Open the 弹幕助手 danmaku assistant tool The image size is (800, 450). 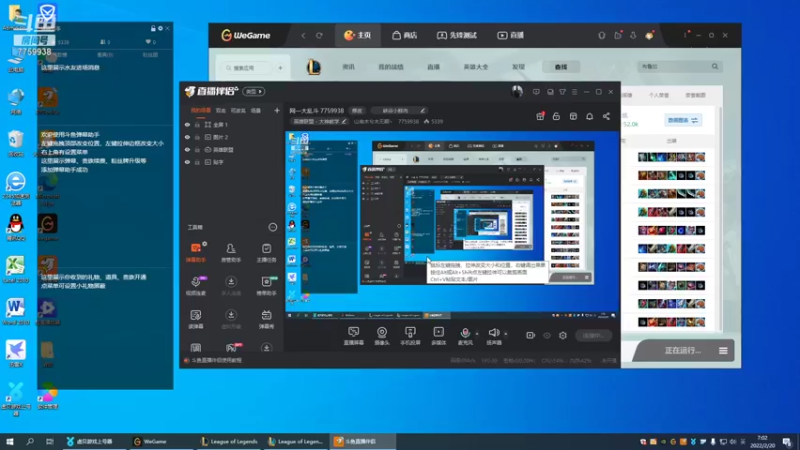(196, 253)
